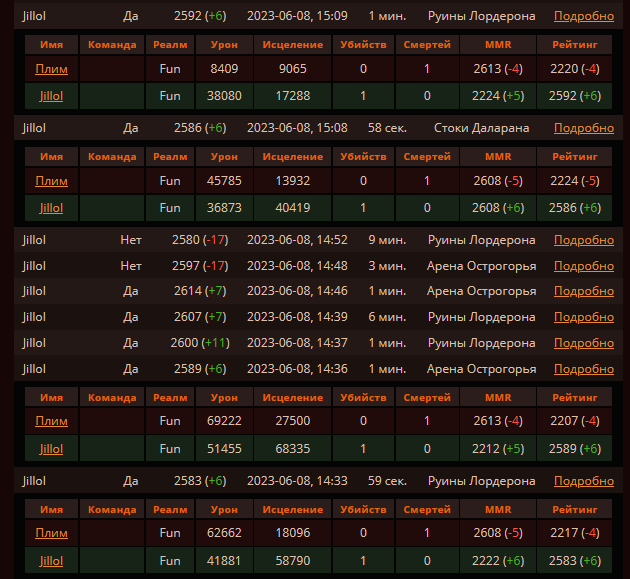Click rating value 2217 (-4)

tap(575, 533)
